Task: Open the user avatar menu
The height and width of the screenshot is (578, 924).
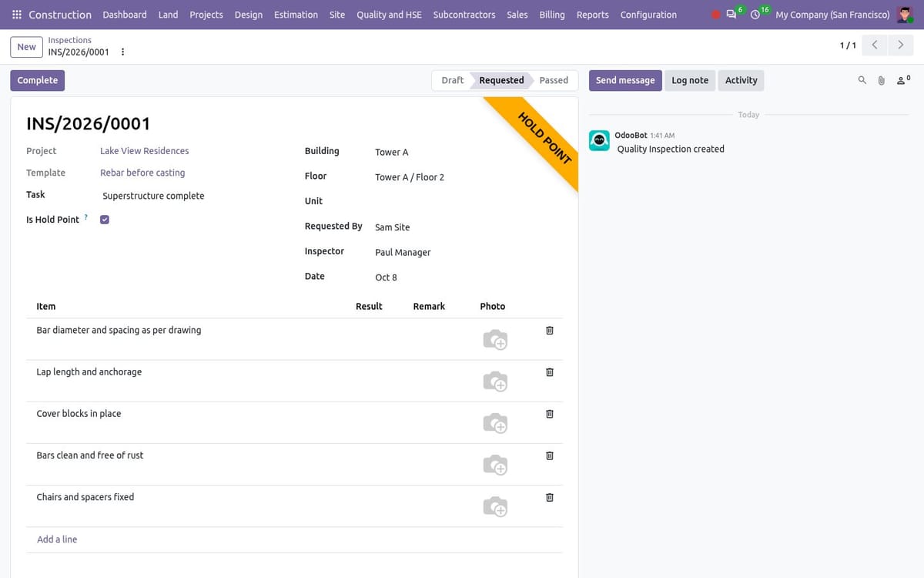Action: (905, 15)
